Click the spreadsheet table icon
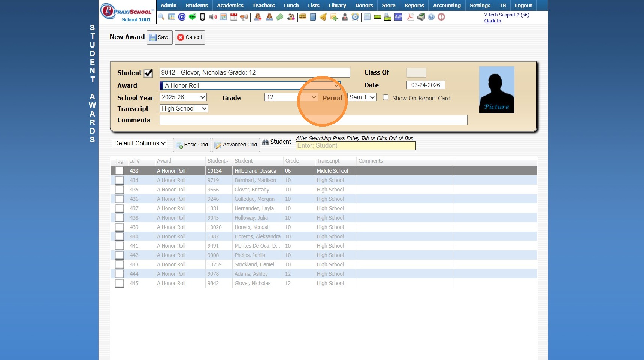Viewport: 644px width, 360px height. [x=367, y=17]
